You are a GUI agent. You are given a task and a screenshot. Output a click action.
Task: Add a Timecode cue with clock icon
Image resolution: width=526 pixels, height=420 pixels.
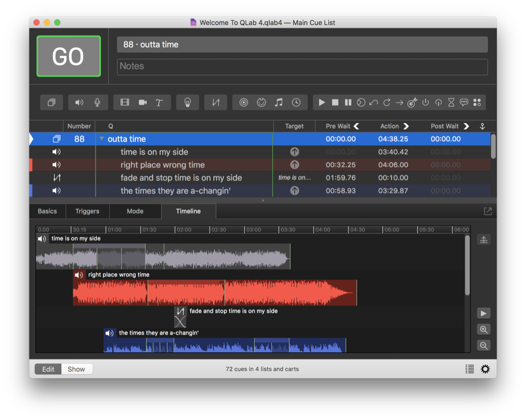(x=296, y=102)
